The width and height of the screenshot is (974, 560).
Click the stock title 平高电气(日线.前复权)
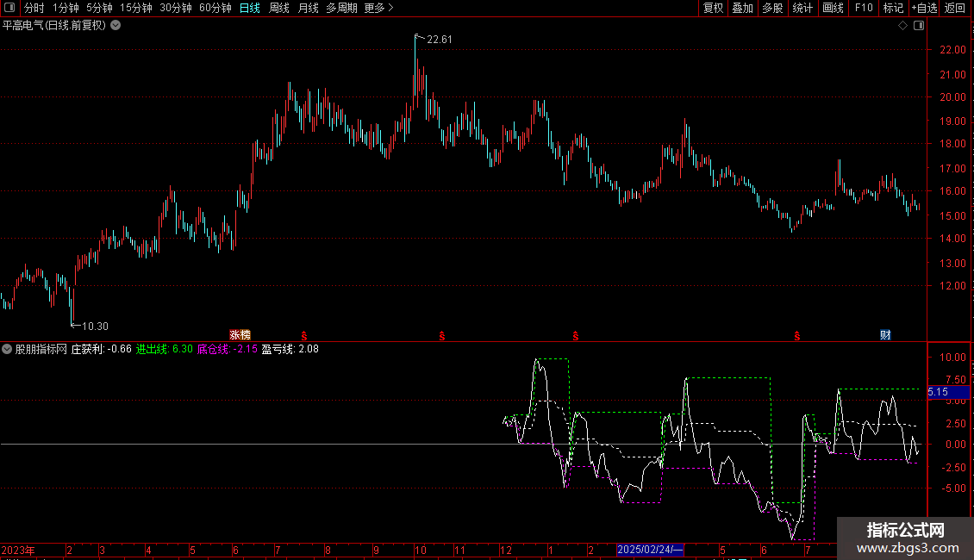tap(54, 26)
